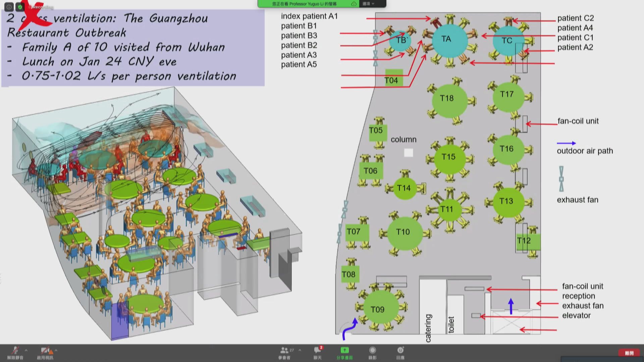Viewport: 644px width, 362px height.
Task: Expand audio options arrow beside microphone
Action: (x=26, y=350)
